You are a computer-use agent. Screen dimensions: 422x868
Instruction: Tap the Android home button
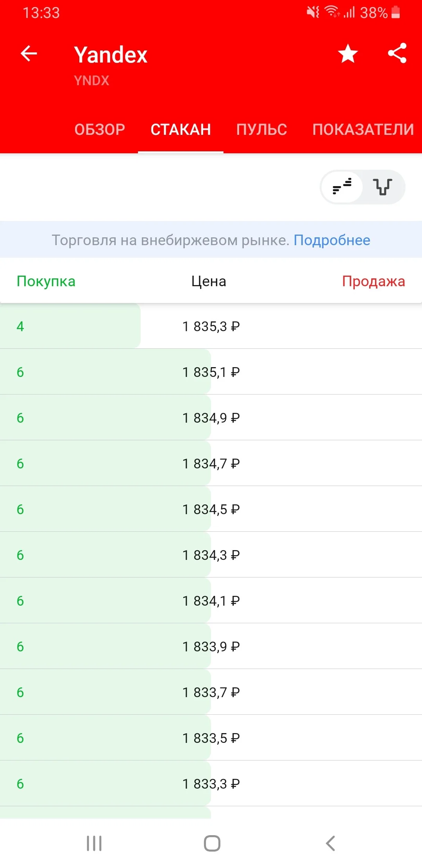(x=212, y=843)
